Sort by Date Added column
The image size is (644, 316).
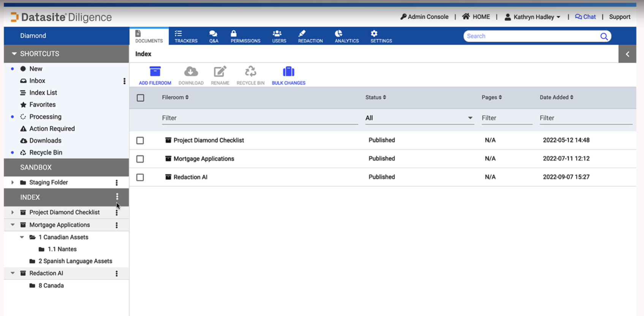[x=557, y=97]
